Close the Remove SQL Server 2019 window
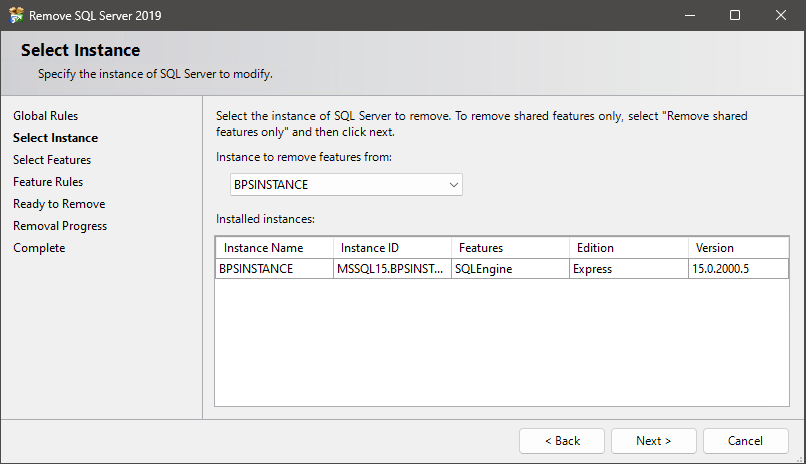Viewport: 806px width, 464px height. (780, 15)
